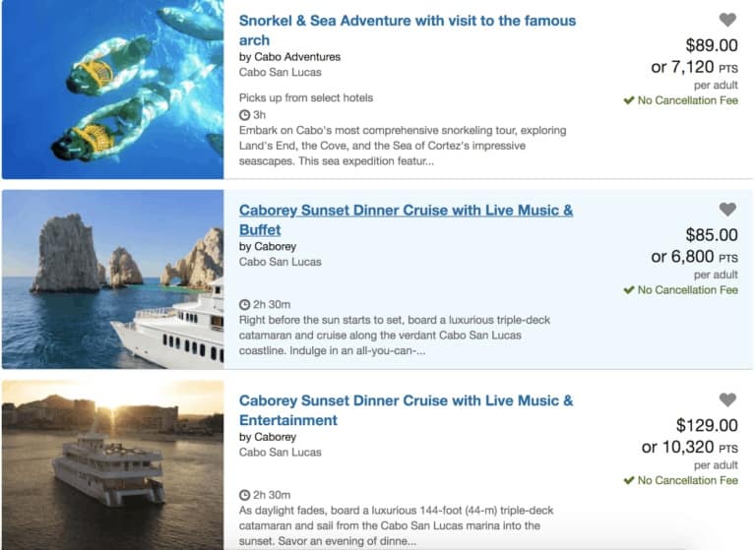Click green checkmark by $89.00 No Cancellation Fee
This screenshot has height=550, width=756.
pos(628,100)
